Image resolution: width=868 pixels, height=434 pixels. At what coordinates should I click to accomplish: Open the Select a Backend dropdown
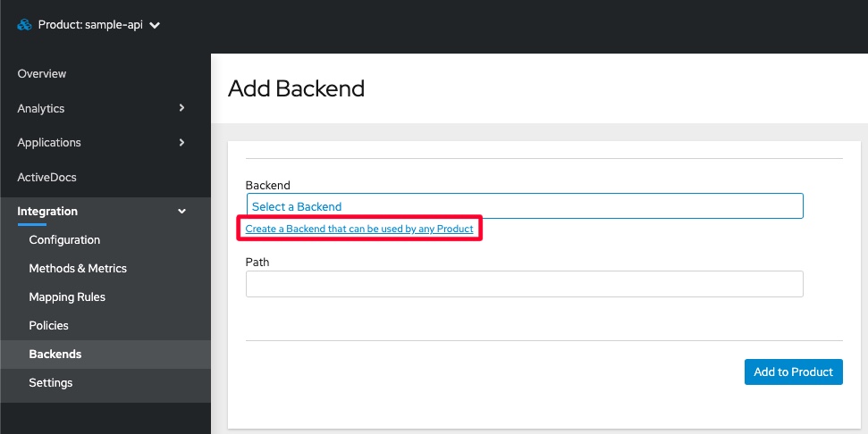click(x=524, y=206)
